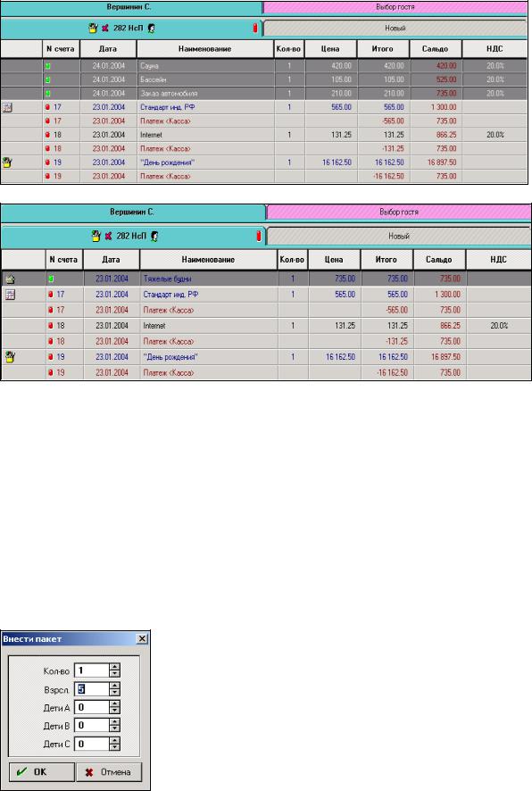The image size is (532, 791).
Task: Click the green status marker in the Бассейн row
Action: tap(48, 79)
